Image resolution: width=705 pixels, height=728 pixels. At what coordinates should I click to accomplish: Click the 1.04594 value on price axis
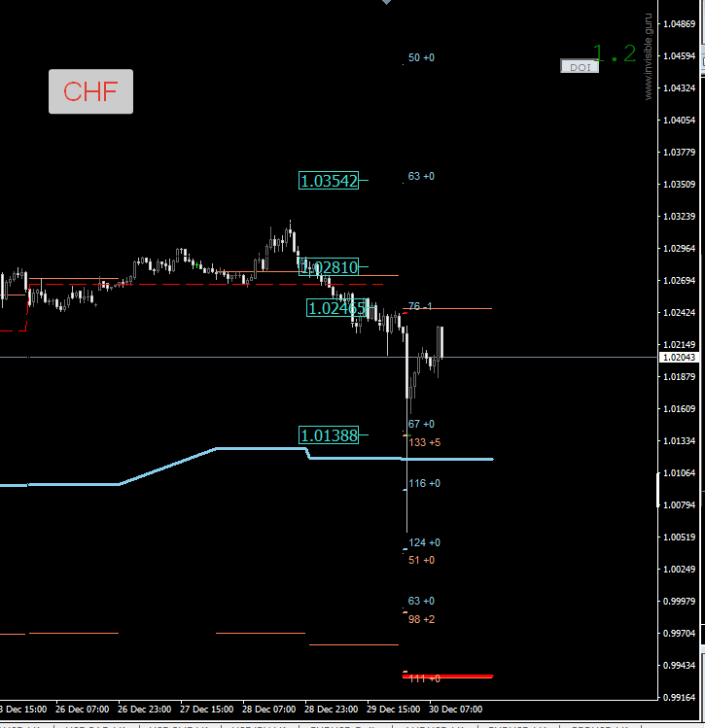[680, 56]
